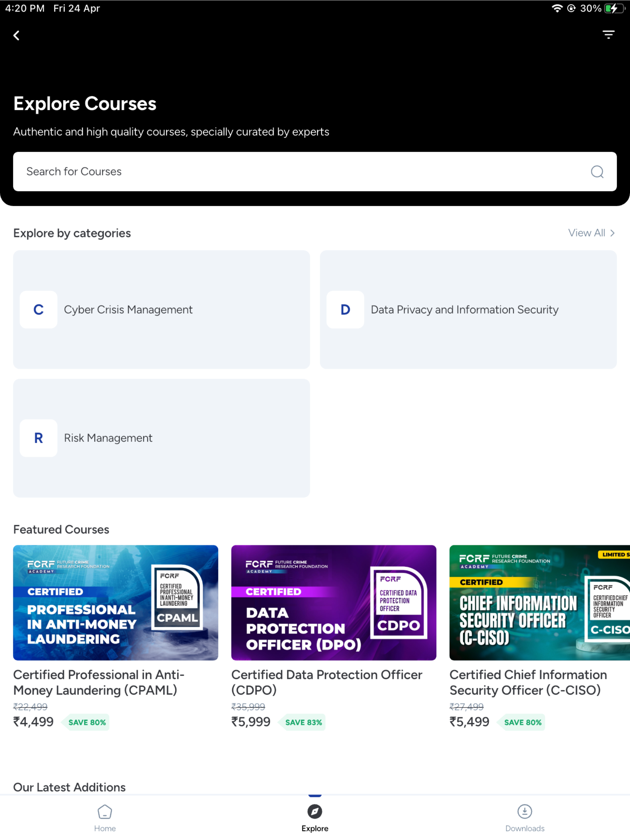
Task: Open the C-CISO course thumbnail
Action: (x=540, y=603)
